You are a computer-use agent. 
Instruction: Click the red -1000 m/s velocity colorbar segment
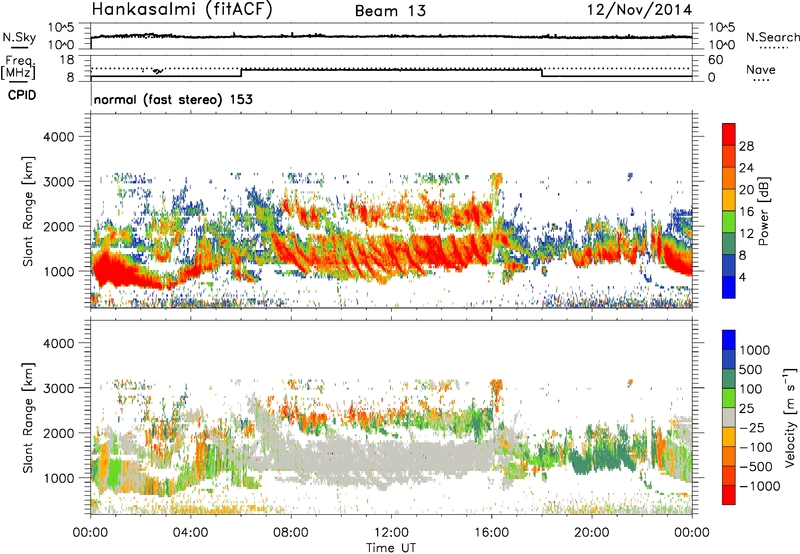pos(729,495)
